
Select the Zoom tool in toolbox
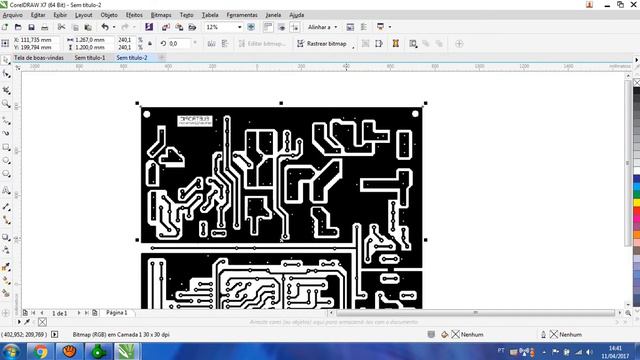(6, 104)
